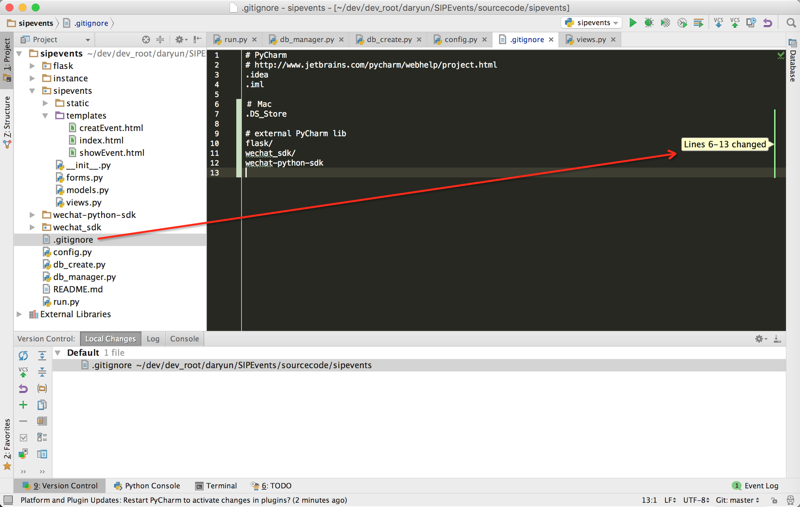Close the .gitignore editor tab
This screenshot has width=800, height=507.
pyautogui.click(x=551, y=39)
